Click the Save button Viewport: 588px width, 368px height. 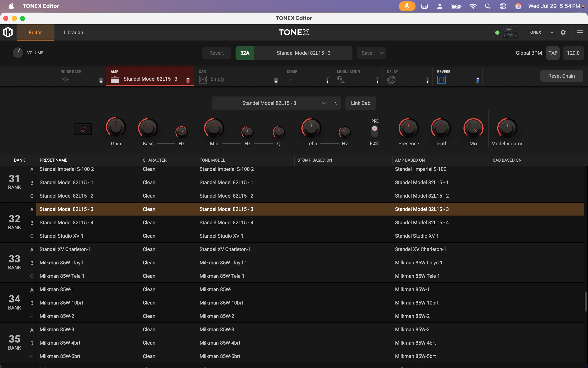click(x=367, y=53)
